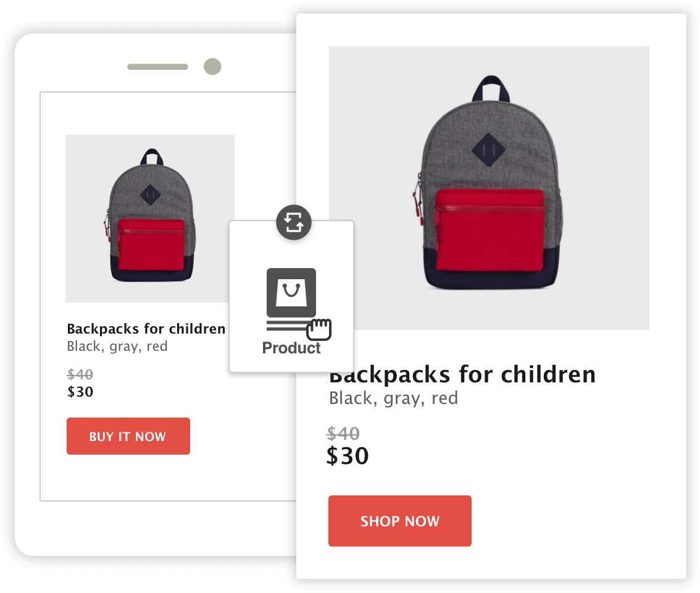The height and width of the screenshot is (593, 700).
Task: Click the phone speaker bar
Action: (x=157, y=67)
